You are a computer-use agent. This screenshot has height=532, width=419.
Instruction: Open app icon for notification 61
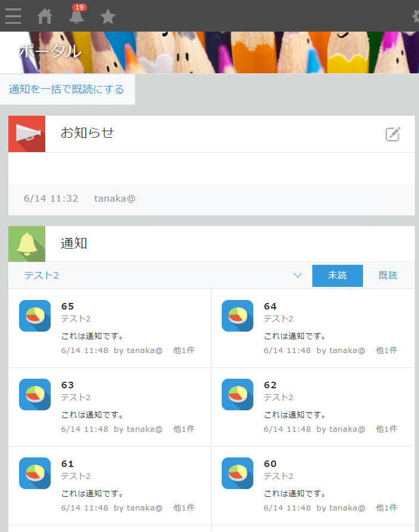click(35, 473)
